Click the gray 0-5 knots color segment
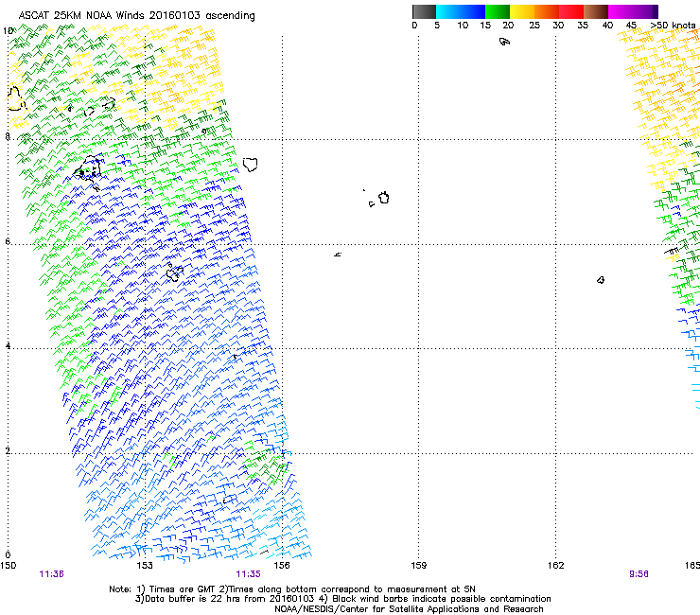 pos(424,11)
